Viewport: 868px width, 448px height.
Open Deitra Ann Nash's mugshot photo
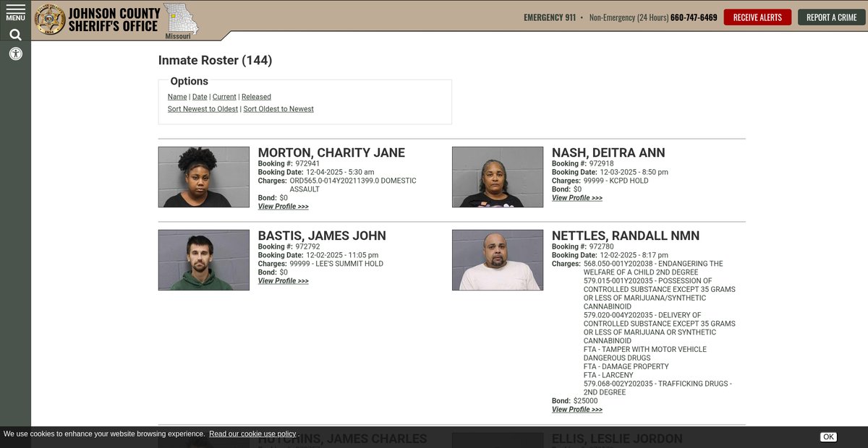(498, 177)
